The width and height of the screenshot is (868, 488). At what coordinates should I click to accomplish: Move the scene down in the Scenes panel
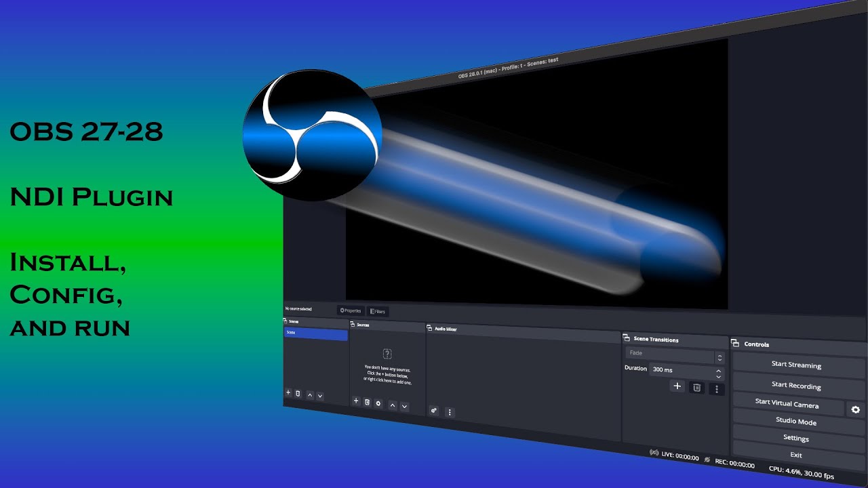click(320, 396)
